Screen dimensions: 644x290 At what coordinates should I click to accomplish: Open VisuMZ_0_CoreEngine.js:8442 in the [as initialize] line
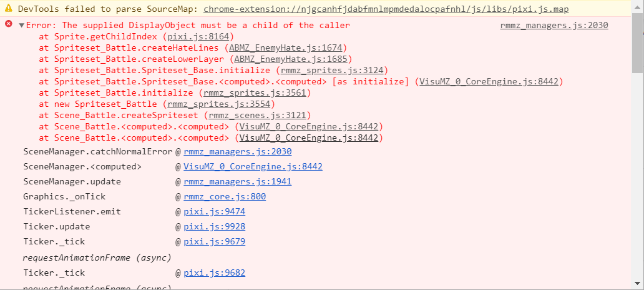click(489, 81)
